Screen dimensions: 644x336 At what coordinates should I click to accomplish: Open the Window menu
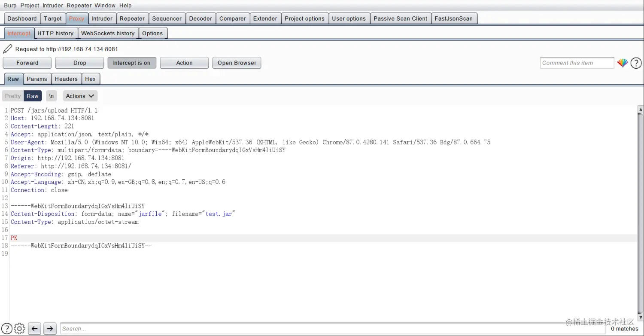[x=105, y=6]
